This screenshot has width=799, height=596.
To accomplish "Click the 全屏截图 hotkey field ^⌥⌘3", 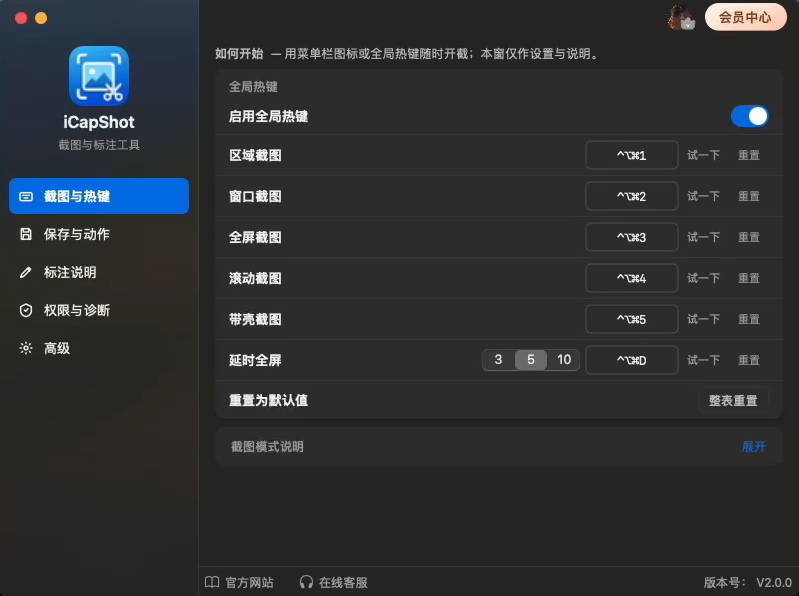I will point(632,237).
